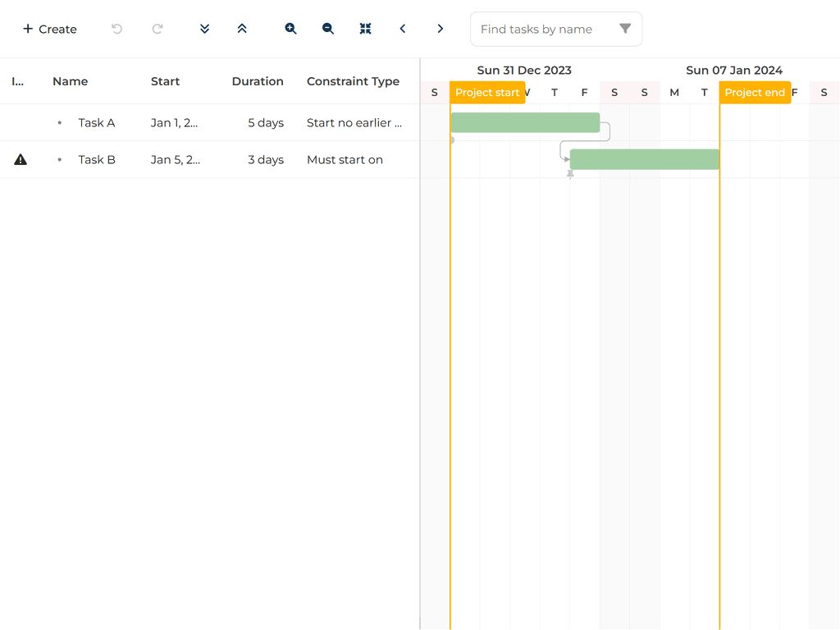Zoom in on the Gantt timeline

coord(290,29)
